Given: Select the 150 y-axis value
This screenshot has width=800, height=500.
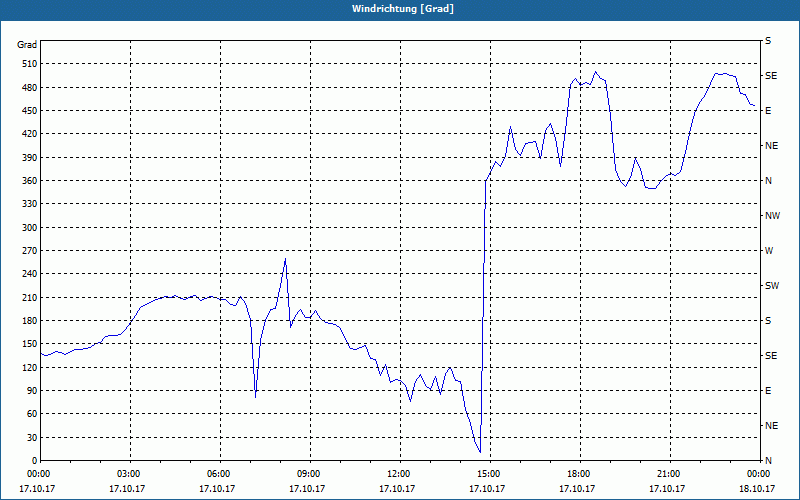Looking at the screenshot, I should pos(30,344).
